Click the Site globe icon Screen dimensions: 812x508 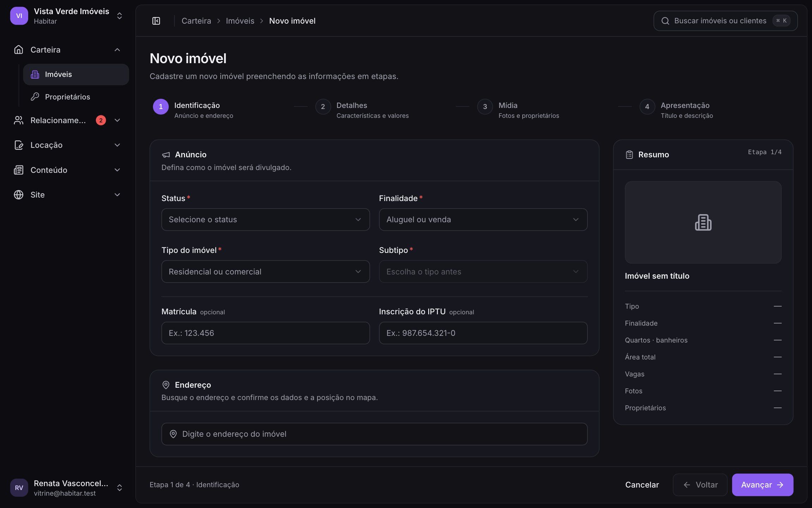coord(19,195)
